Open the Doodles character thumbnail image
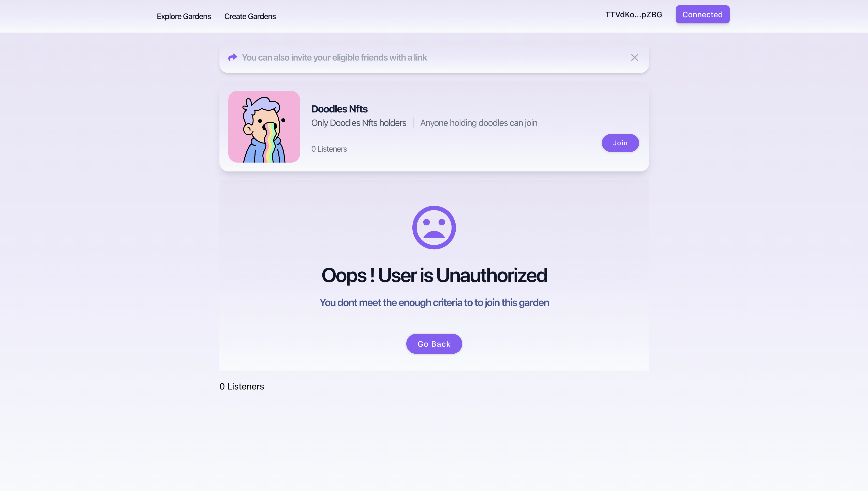This screenshot has height=491, width=868. point(264,126)
